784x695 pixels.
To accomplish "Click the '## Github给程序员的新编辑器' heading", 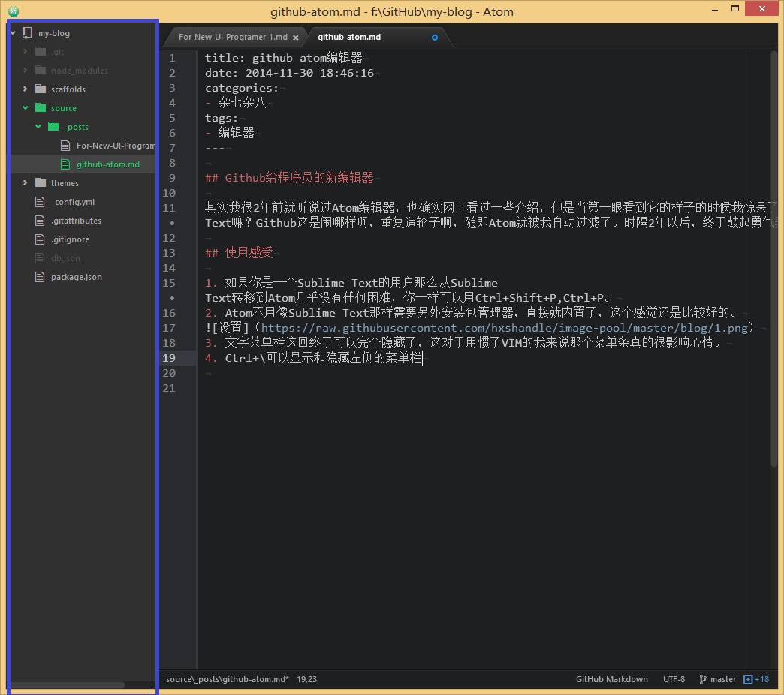I will coord(290,178).
